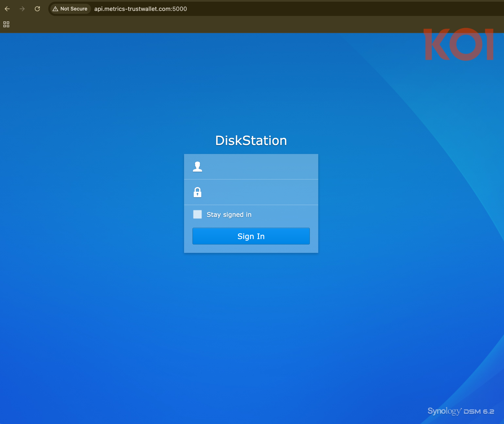Click the URL in the address bar

(141, 9)
